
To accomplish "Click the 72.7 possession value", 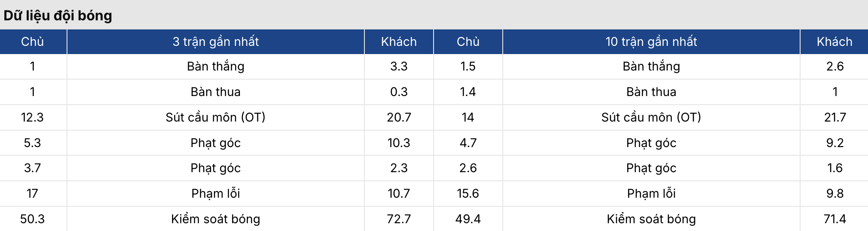I will point(399,219).
